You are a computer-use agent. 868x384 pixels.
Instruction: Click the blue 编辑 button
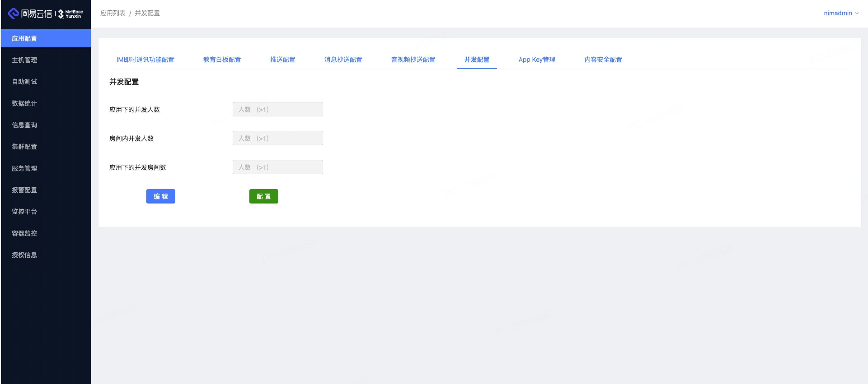(x=161, y=196)
